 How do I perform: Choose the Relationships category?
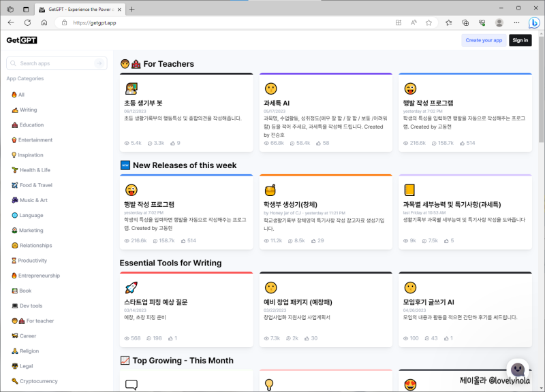31,246
